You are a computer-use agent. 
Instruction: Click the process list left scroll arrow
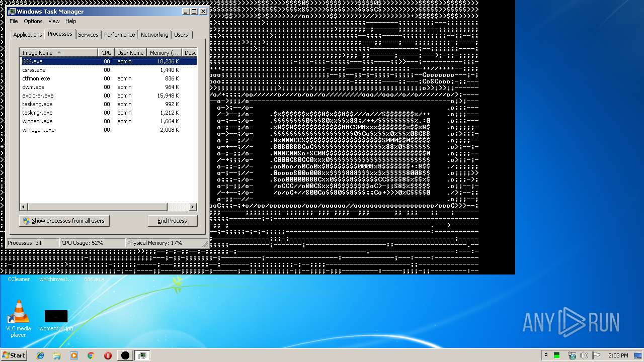pyautogui.click(x=24, y=207)
